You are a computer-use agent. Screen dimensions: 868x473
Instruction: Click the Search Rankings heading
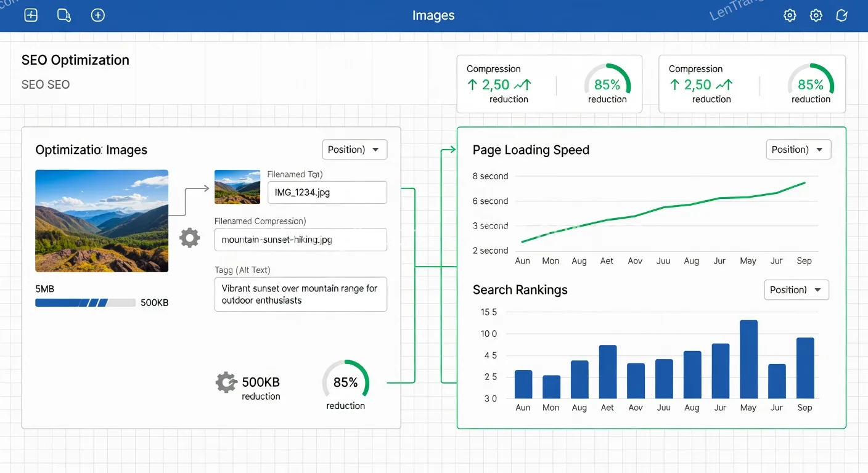(x=520, y=289)
